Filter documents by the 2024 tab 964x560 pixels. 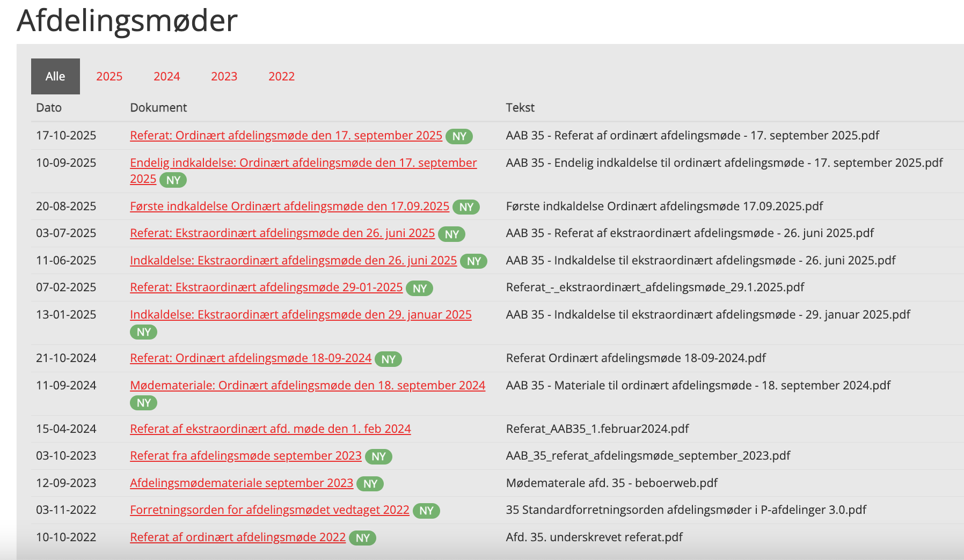point(166,77)
